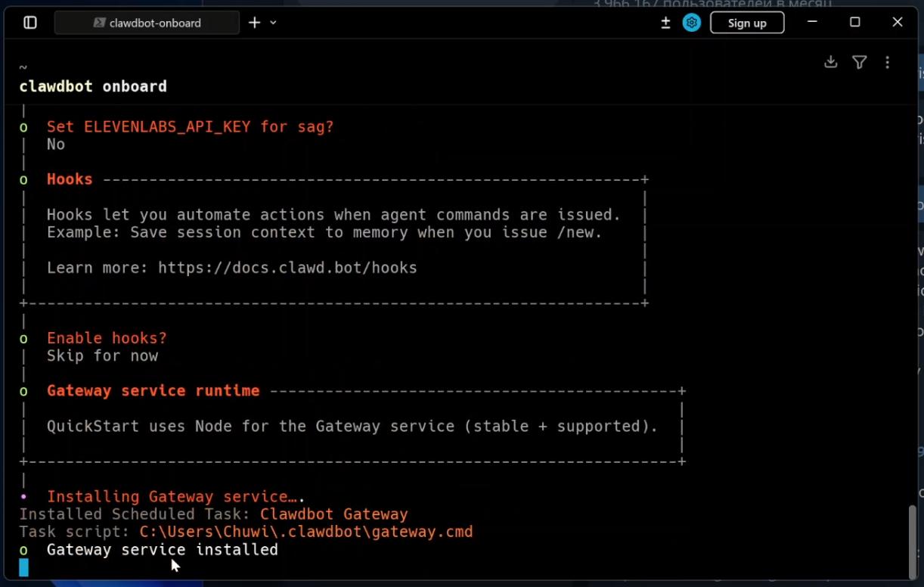This screenshot has width=924, height=587.
Task: Click the 'clawdbot onboard' command header
Action: pos(93,86)
